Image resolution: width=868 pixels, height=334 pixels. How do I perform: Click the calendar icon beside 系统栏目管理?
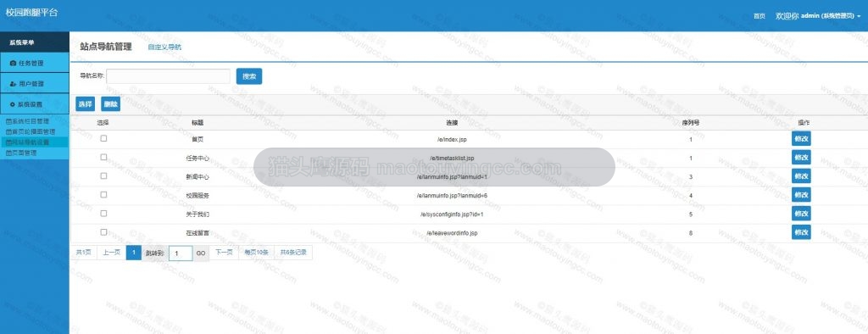click(x=8, y=121)
